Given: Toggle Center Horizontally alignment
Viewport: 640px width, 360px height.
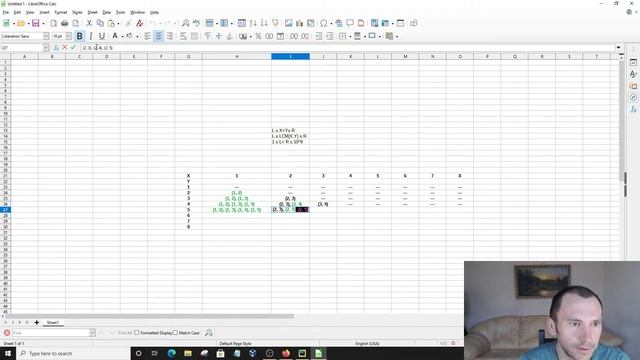Looking at the screenshot, I should click(x=158, y=36).
